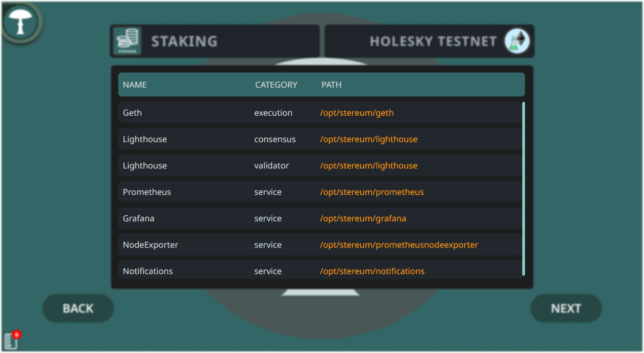The height and width of the screenshot is (353, 644).
Task: Select the Lighthouse consensus row name
Action: (x=145, y=139)
